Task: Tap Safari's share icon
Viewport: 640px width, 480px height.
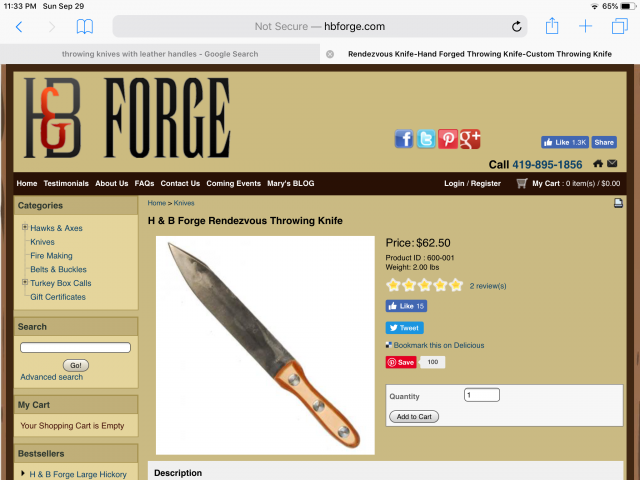Action: click(552, 26)
